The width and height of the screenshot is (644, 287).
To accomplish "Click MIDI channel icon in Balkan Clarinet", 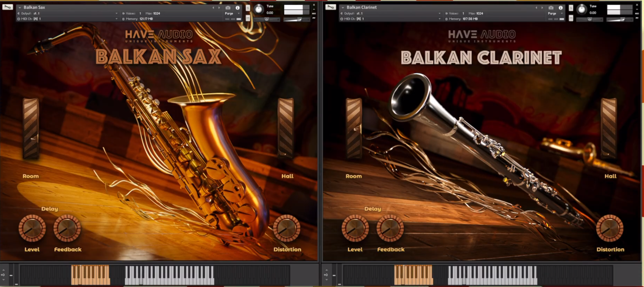I will 342,19.
